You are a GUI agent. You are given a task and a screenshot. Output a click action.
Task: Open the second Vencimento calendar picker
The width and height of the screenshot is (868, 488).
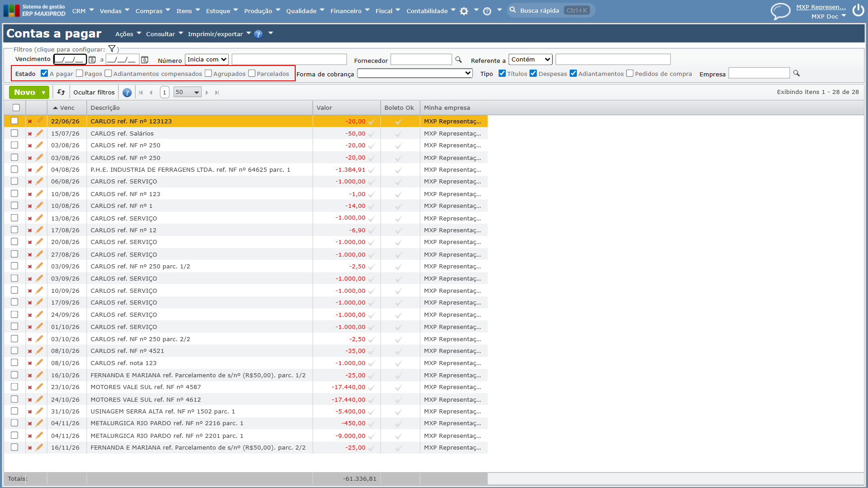tap(145, 60)
